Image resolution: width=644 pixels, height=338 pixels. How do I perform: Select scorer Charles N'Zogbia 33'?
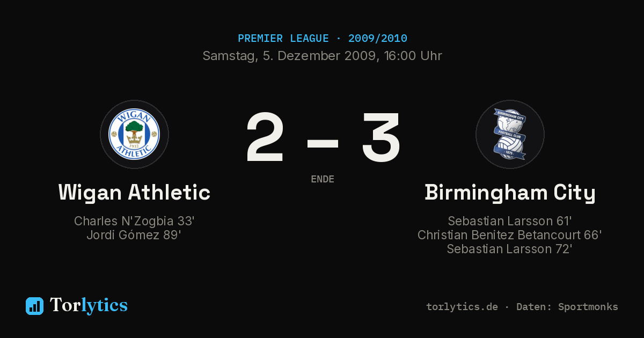click(x=134, y=221)
